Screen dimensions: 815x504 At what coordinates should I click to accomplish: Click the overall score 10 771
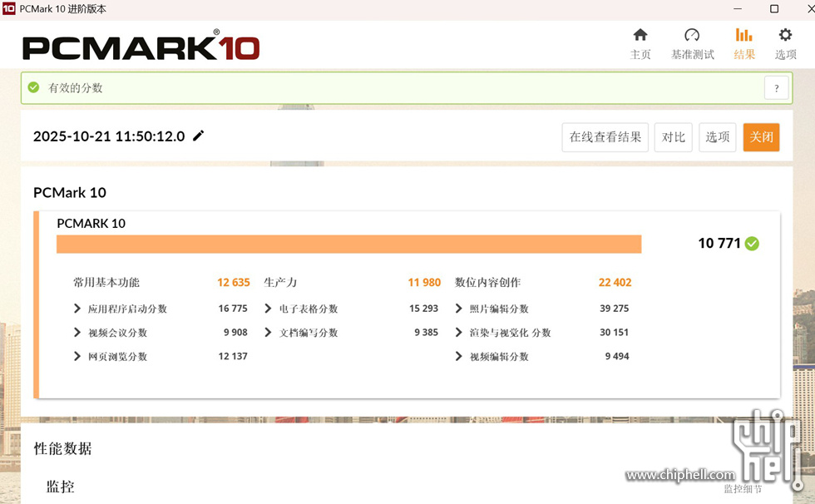[x=719, y=243]
